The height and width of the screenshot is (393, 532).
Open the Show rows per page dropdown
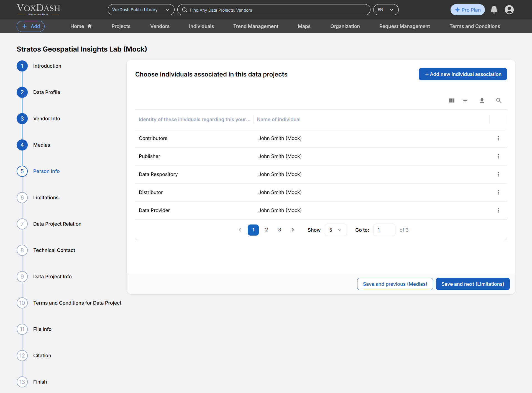pyautogui.click(x=336, y=230)
